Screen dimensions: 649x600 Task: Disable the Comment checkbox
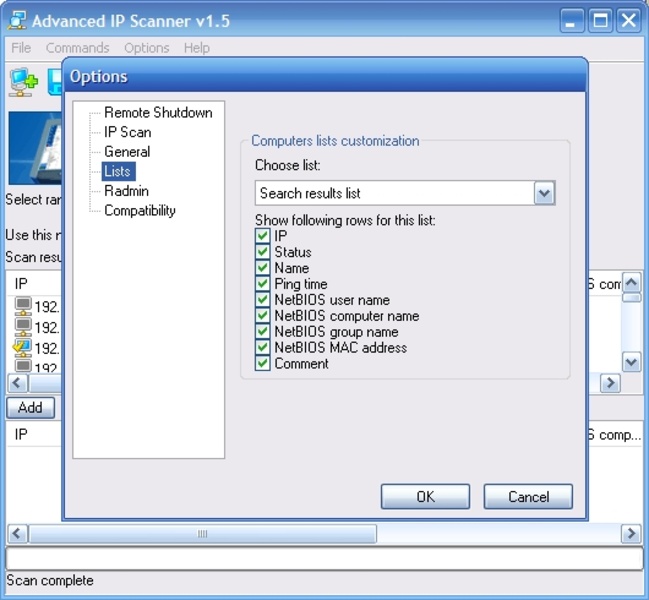(x=262, y=363)
